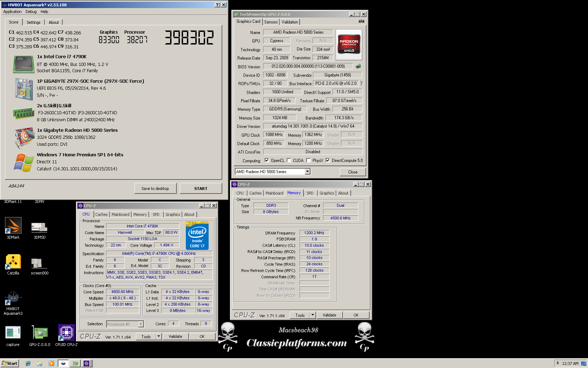
Task: Click the GPU-Z screenshot camera icon
Action: click(362, 21)
